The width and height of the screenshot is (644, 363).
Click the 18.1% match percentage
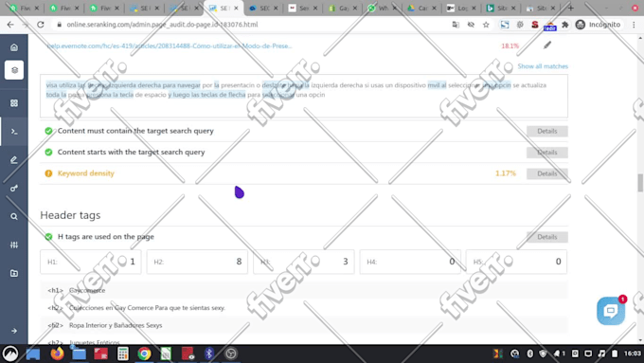pos(510,45)
